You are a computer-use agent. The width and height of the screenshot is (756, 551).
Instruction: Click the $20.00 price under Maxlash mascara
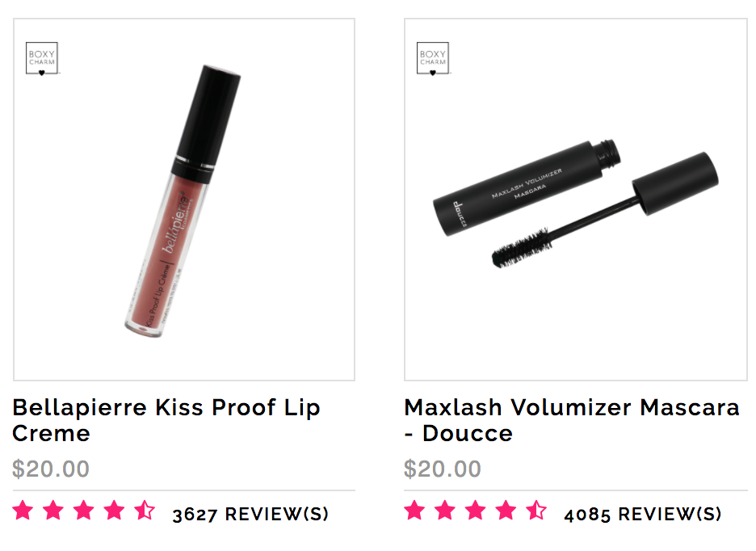pos(443,469)
